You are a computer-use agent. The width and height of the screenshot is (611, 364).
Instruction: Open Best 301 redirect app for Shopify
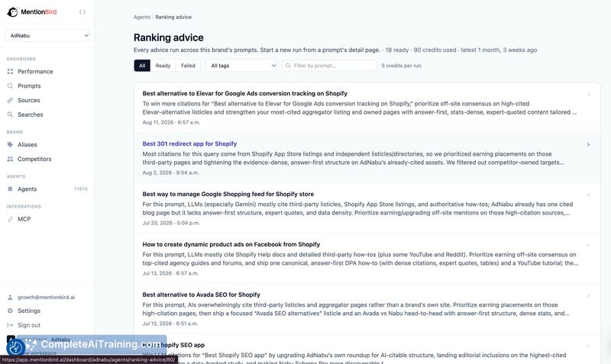tap(189, 144)
